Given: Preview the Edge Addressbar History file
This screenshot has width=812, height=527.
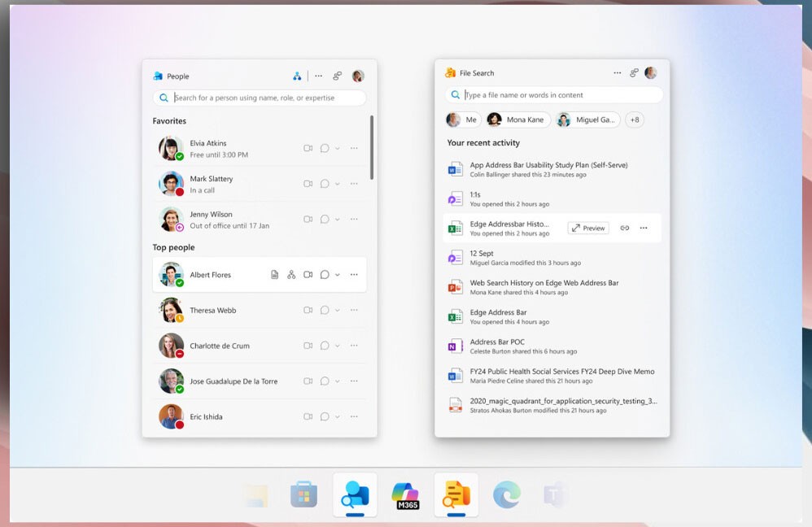Looking at the screenshot, I should click(x=588, y=228).
